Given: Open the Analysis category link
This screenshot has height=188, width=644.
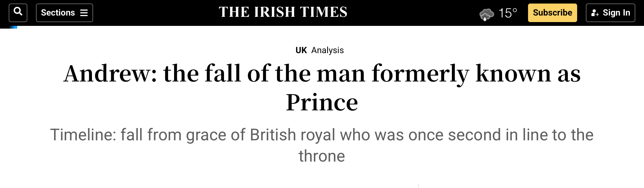Looking at the screenshot, I should pos(327,50).
